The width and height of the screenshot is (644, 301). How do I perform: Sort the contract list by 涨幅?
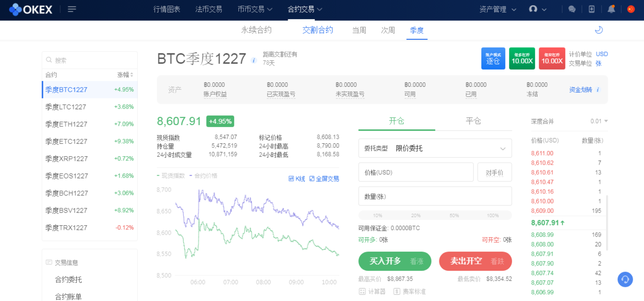pyautogui.click(x=126, y=75)
